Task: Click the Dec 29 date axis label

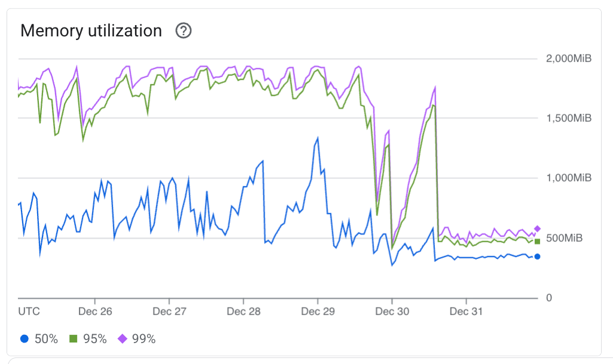Action: click(318, 311)
